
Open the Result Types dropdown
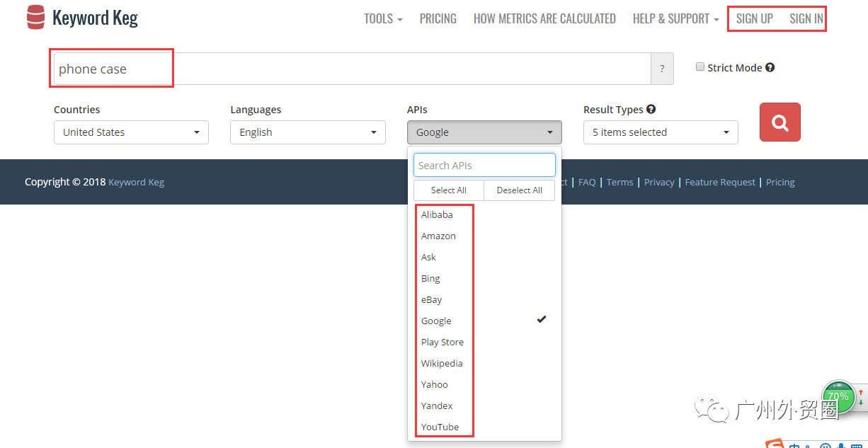(661, 132)
